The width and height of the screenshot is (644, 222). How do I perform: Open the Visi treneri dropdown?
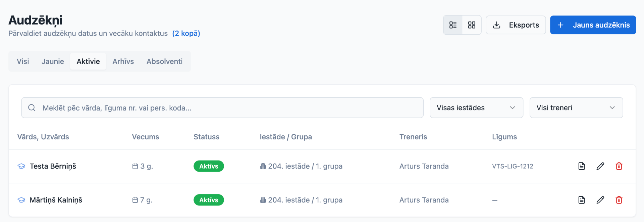[576, 108]
